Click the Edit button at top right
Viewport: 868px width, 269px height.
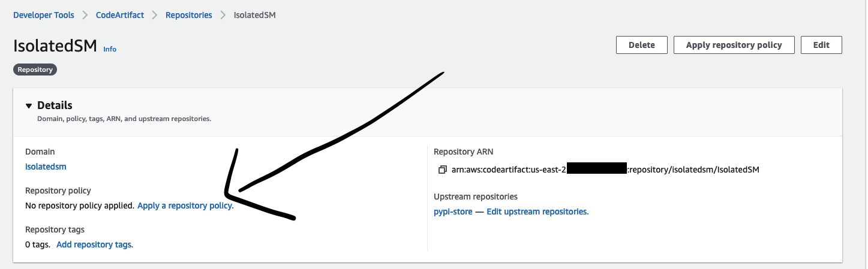pos(821,45)
